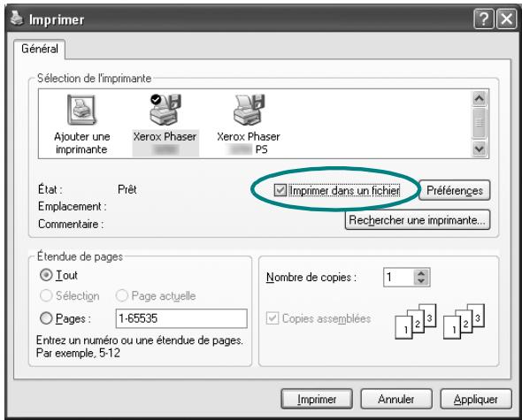The width and height of the screenshot is (522, 420).
Task: Click printer list scroll down arrow
Action: tap(479, 149)
